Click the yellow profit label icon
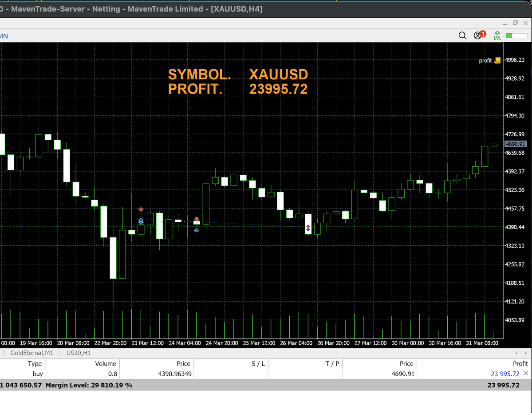Viewport: 532px width, 413px height. click(x=497, y=60)
